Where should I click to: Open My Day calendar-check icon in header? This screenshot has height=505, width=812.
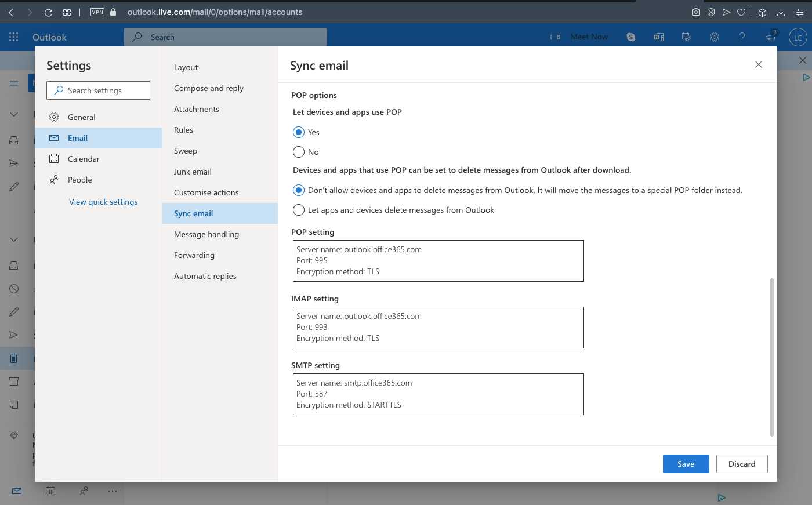(687, 37)
